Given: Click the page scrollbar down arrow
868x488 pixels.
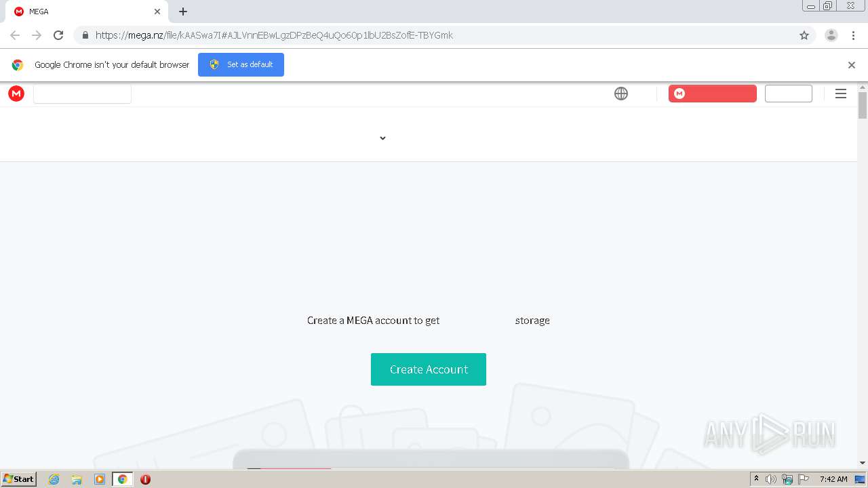Looking at the screenshot, I should (863, 463).
